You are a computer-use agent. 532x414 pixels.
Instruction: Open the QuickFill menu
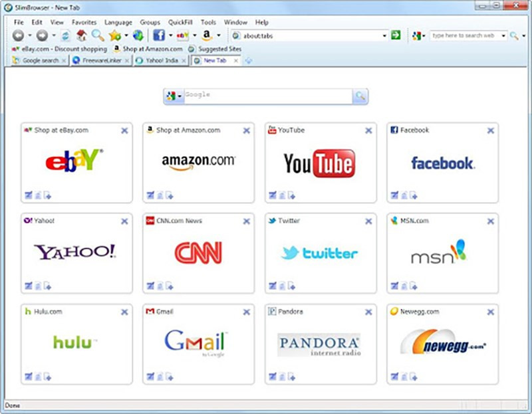180,23
